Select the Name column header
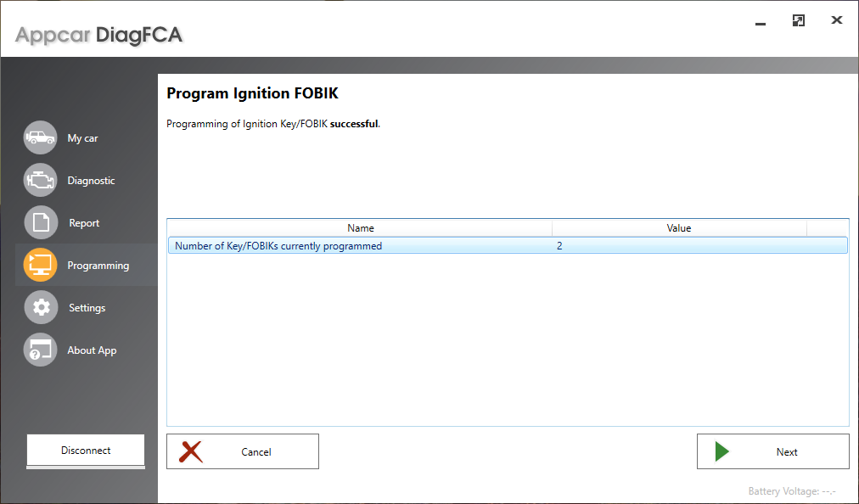Viewport: 859px width, 504px height. 360,227
